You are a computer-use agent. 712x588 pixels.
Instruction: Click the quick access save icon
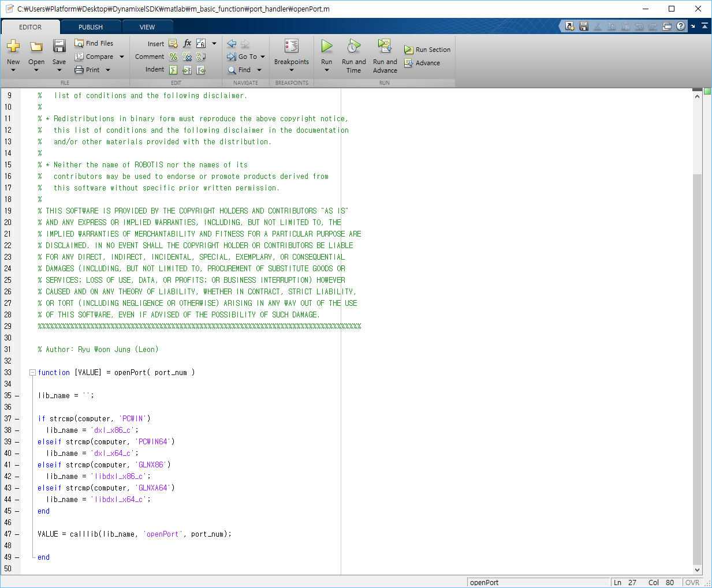pyautogui.click(x=584, y=26)
